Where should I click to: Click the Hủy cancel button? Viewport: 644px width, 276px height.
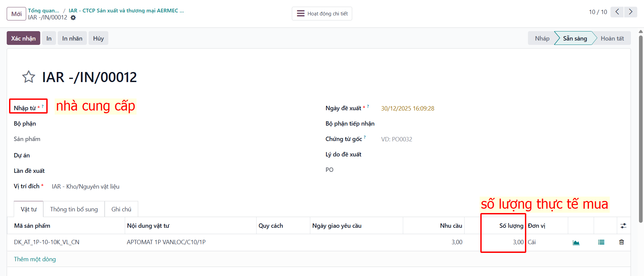point(98,38)
